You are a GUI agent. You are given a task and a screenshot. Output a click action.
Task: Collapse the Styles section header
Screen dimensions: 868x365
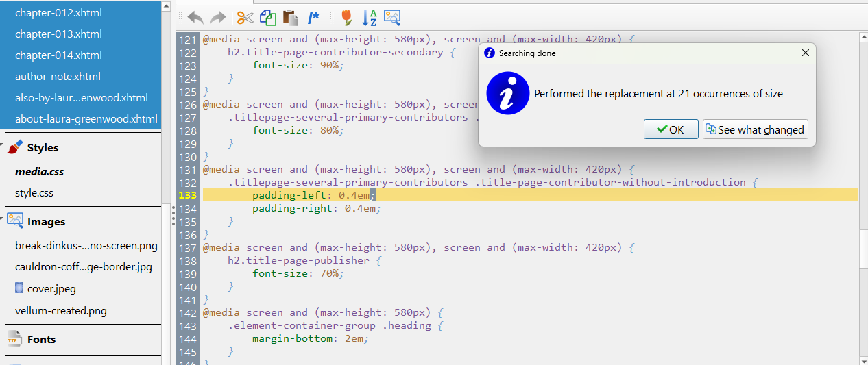coord(43,147)
